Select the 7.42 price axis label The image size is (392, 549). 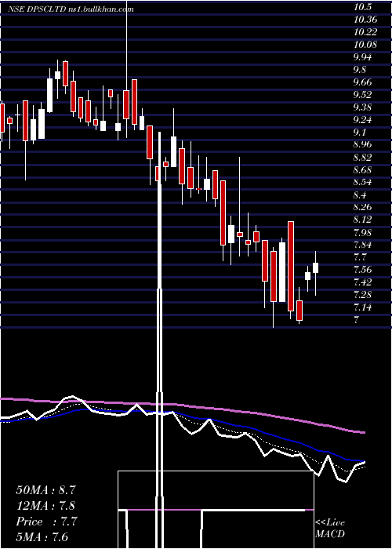click(363, 282)
